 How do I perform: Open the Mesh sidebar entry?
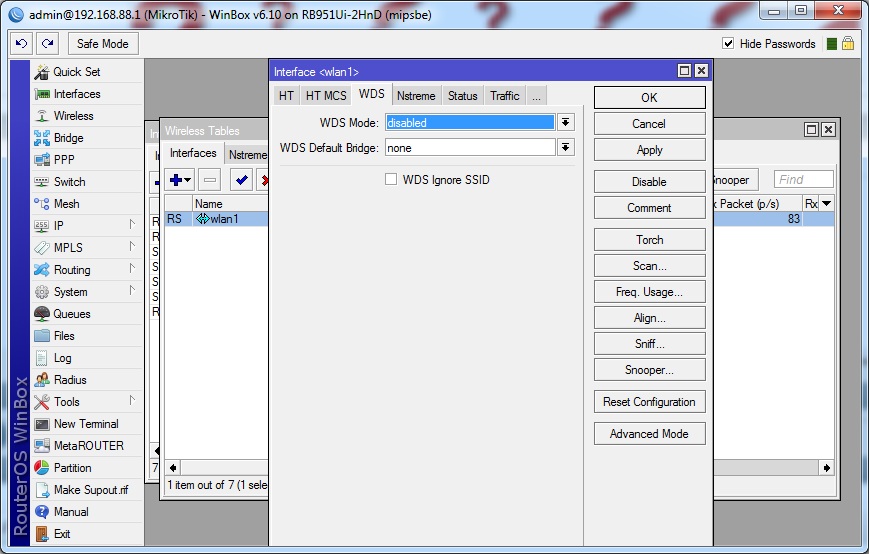tap(87, 204)
